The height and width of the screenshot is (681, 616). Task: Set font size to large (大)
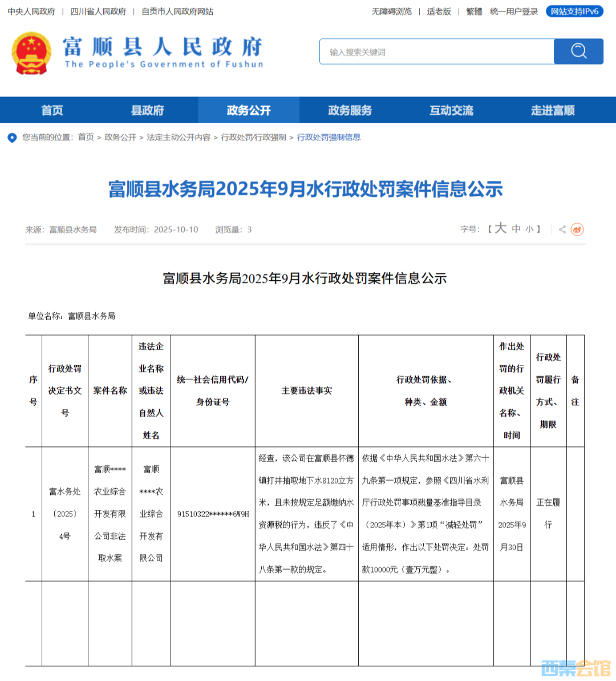(x=501, y=228)
